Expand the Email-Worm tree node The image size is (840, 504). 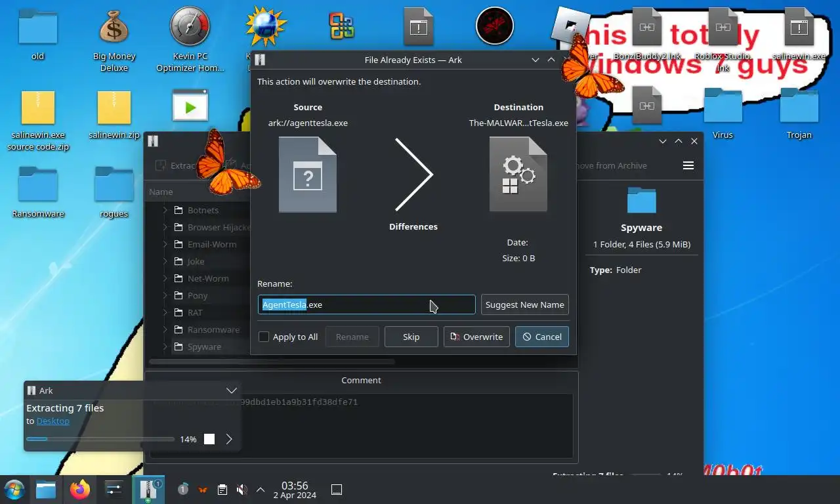pos(165,244)
